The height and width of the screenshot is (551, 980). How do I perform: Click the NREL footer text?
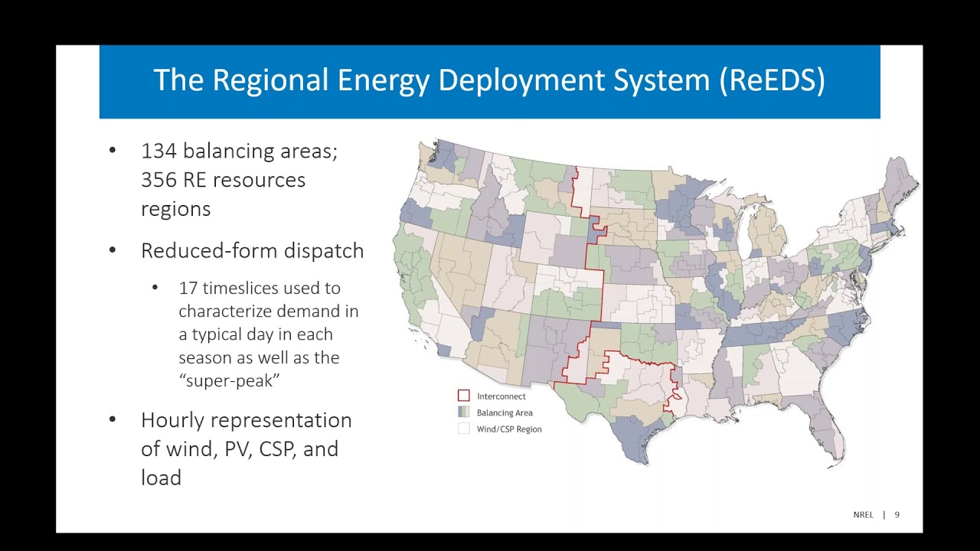click(x=863, y=515)
